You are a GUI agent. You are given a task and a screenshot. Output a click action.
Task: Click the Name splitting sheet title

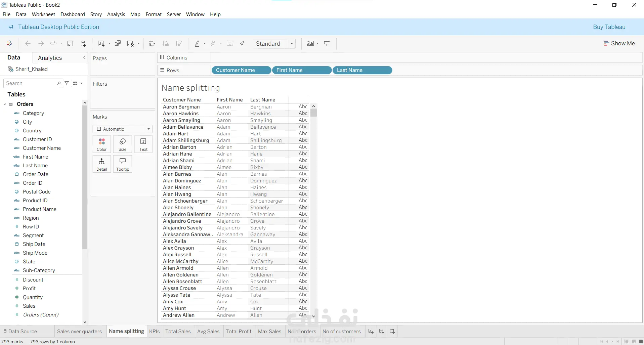(190, 88)
